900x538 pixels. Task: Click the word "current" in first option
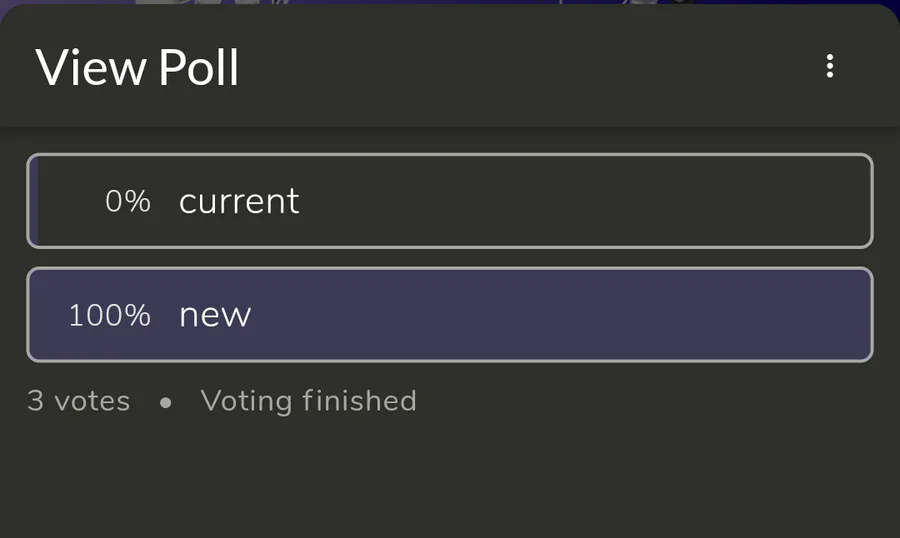(x=239, y=202)
